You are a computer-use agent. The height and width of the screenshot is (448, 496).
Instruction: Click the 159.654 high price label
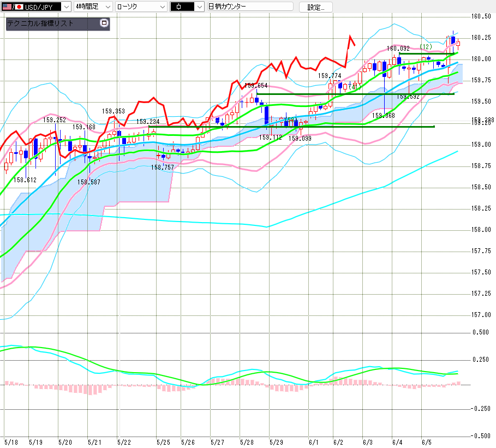[256, 86]
